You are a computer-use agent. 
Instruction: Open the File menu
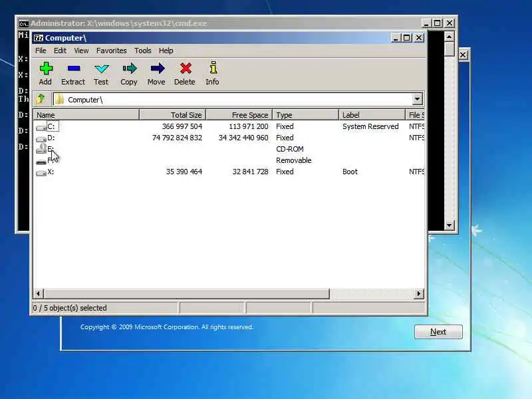coord(41,51)
